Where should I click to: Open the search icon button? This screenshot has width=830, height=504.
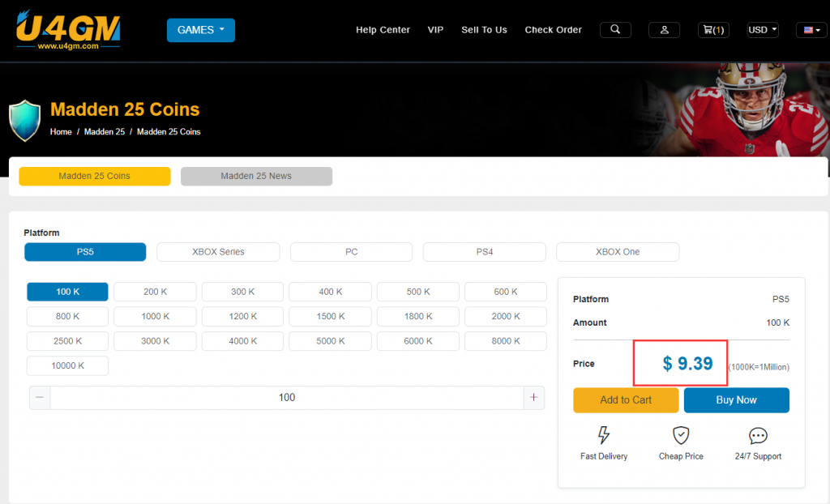click(615, 30)
